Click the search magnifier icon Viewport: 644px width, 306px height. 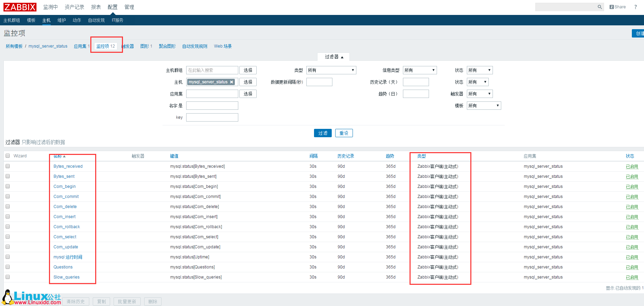[600, 7]
